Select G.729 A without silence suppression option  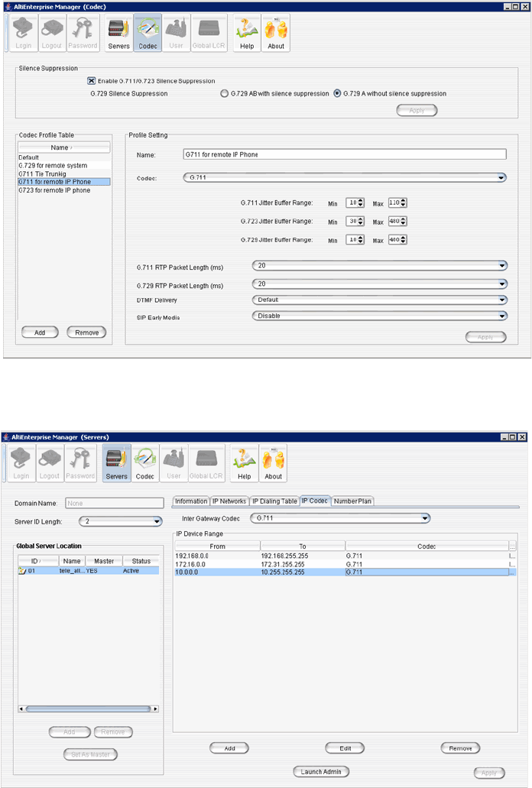(x=337, y=94)
